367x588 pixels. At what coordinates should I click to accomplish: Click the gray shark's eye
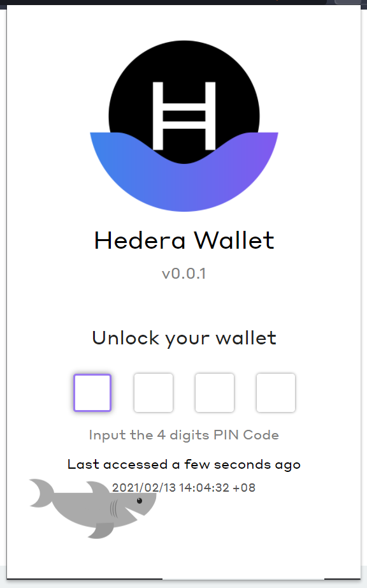[x=140, y=501]
